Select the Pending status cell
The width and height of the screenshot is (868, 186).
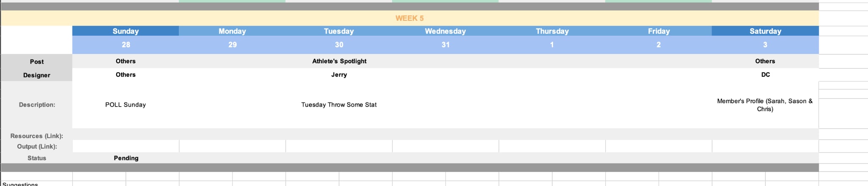click(126, 158)
